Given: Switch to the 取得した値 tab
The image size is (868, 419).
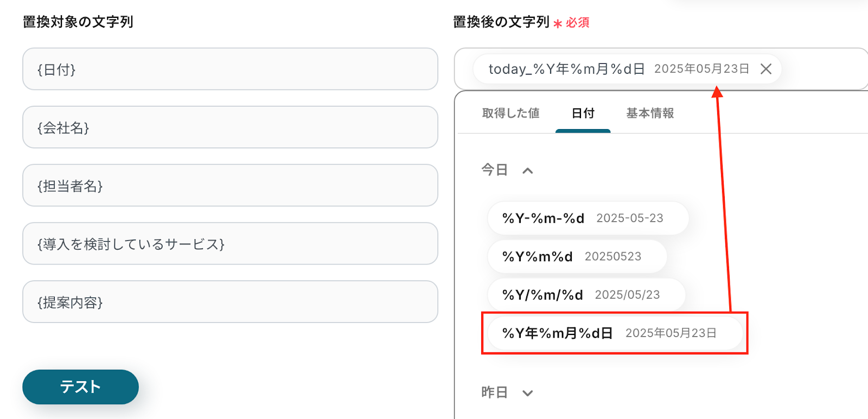Looking at the screenshot, I should (510, 113).
